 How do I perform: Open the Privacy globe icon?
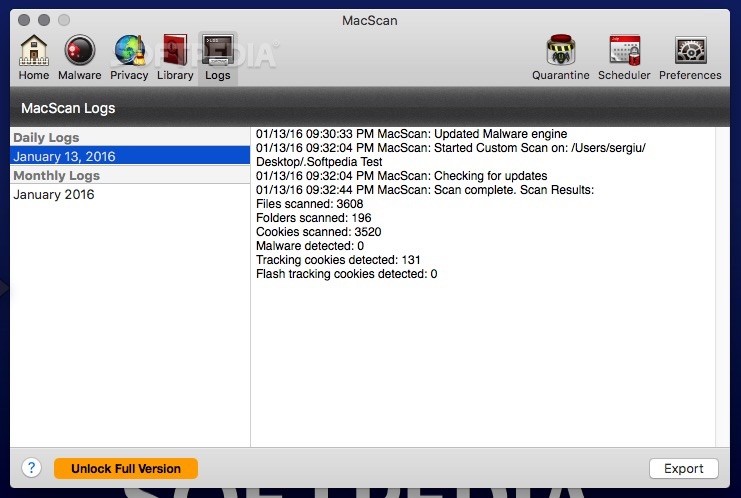[x=129, y=50]
